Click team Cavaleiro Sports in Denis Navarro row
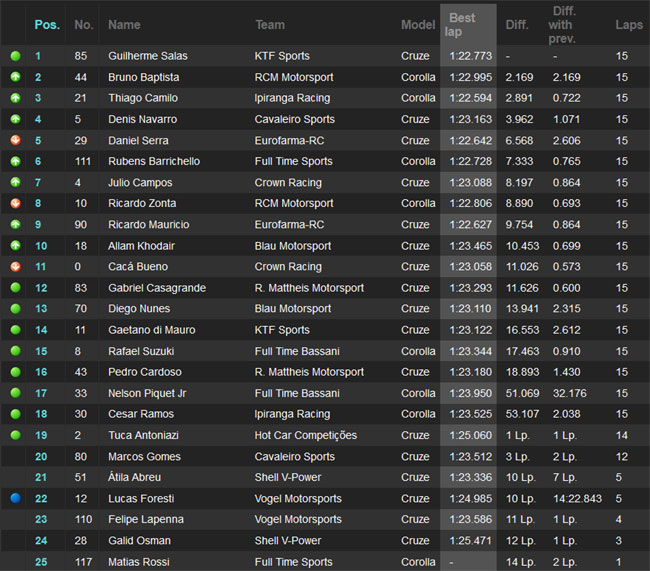Screen dimensions: 650x571 [294, 119]
